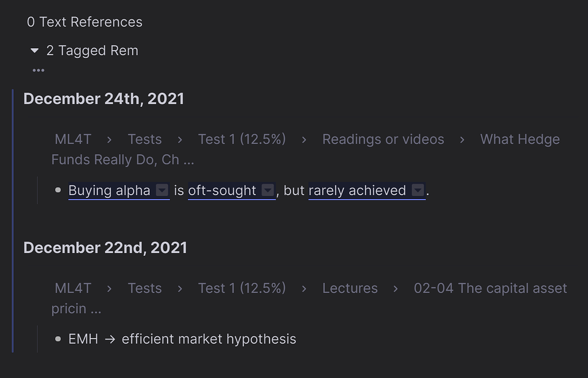588x378 pixels.
Task: Open the Readings or videos breadcrumb
Action: click(383, 139)
